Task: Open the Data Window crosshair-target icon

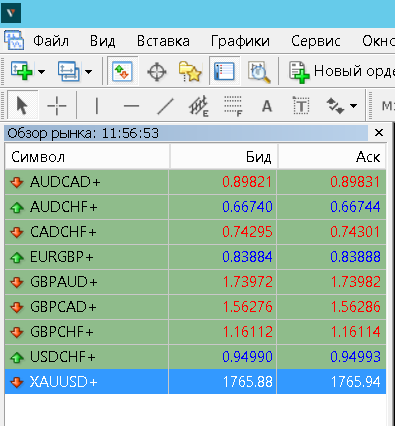Action: click(x=157, y=71)
